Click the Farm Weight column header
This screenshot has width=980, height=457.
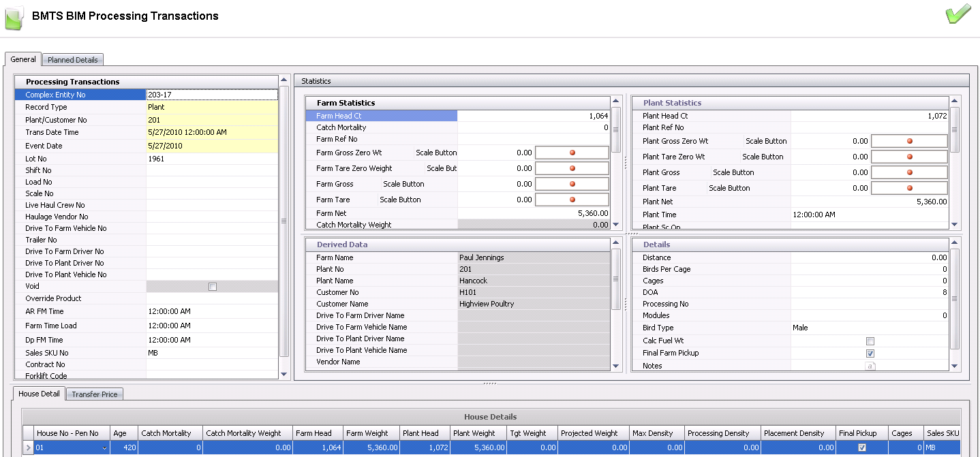367,433
